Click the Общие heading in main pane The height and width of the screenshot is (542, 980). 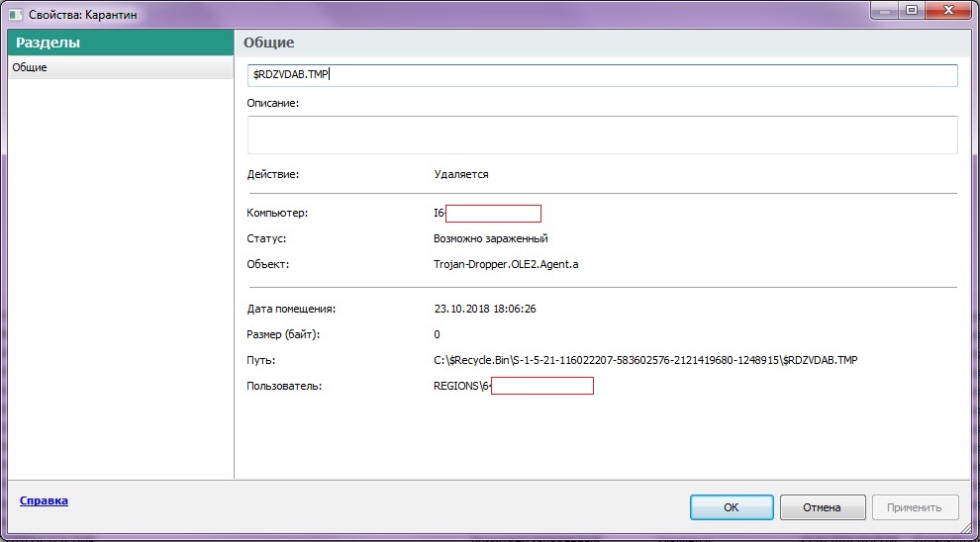point(268,43)
